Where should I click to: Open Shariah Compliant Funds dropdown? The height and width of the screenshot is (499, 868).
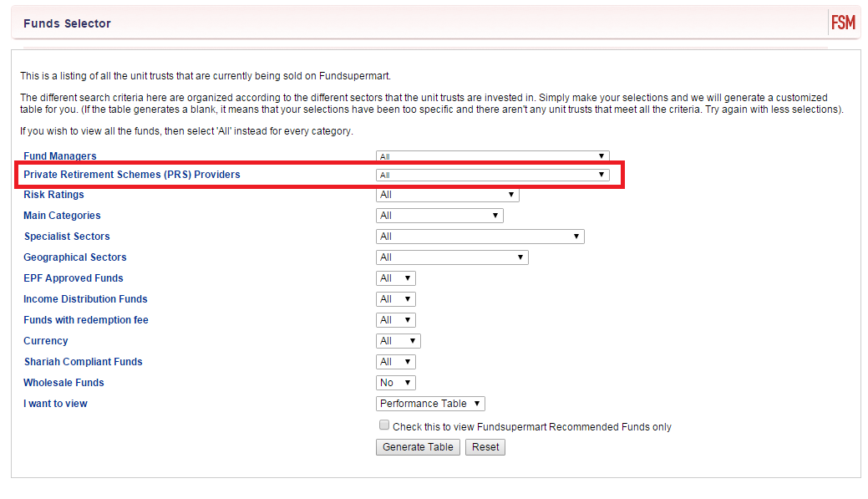[x=396, y=362]
